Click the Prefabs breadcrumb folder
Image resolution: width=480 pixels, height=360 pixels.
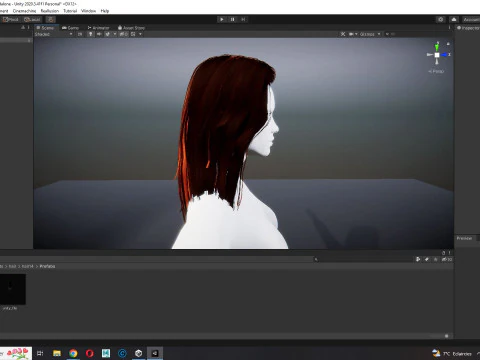coord(47,266)
